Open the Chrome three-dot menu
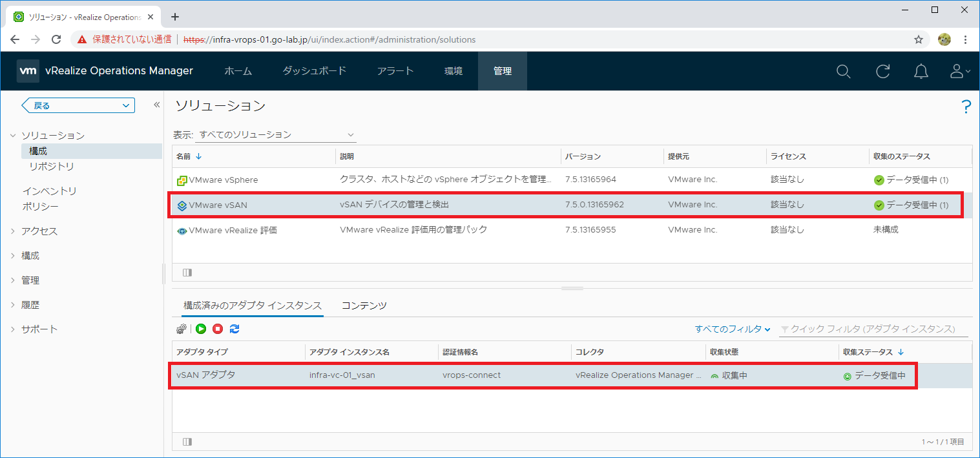The width and height of the screenshot is (980, 458). (x=966, y=39)
